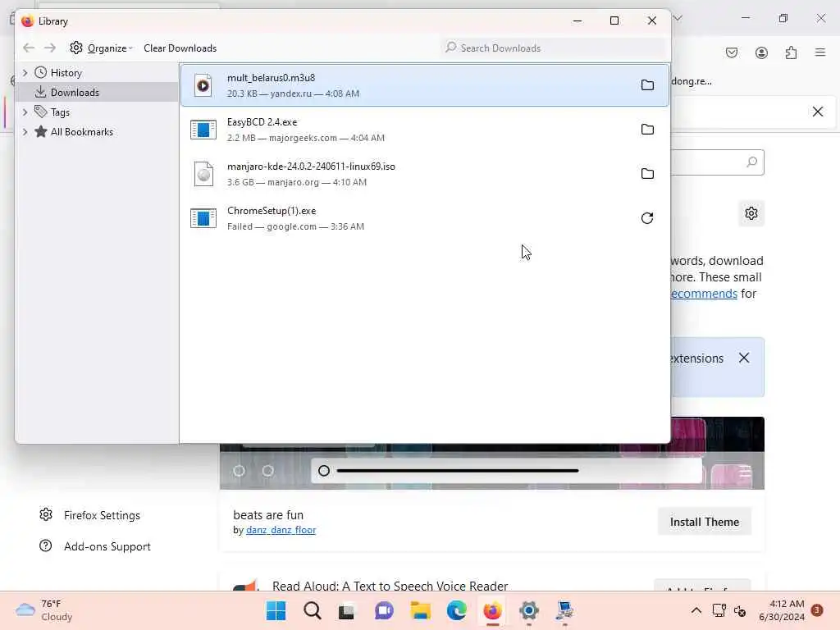Open danz_danz_floor author link
The image size is (840, 630).
281,530
